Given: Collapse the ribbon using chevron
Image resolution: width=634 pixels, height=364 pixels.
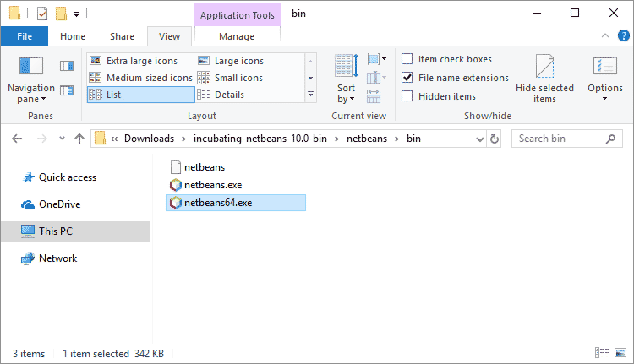Looking at the screenshot, I should coord(604,36).
